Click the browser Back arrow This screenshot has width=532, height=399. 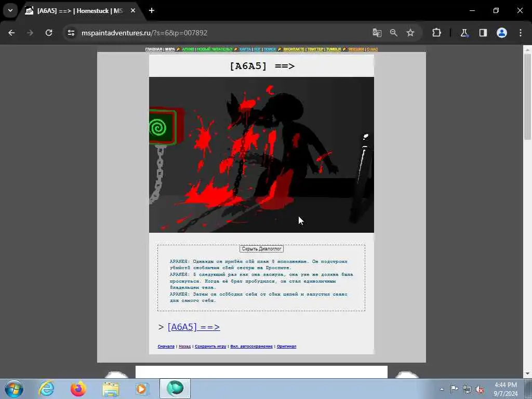(11, 33)
